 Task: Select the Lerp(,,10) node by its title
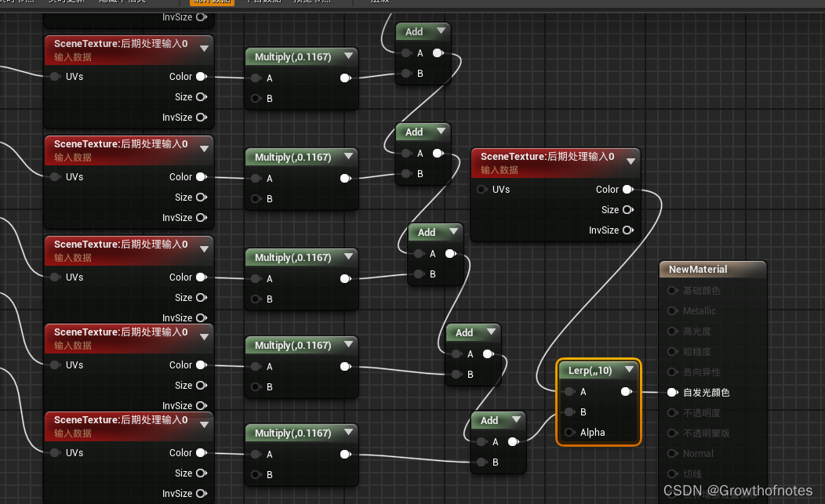(x=590, y=371)
